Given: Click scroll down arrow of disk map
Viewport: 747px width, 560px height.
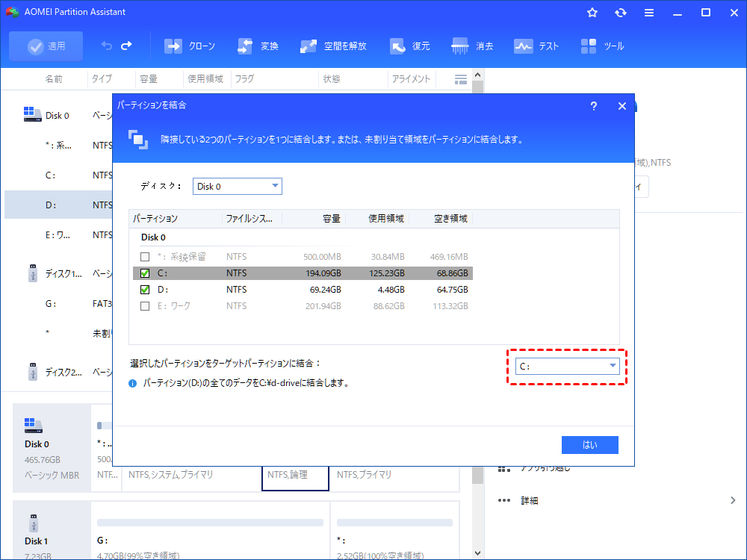Looking at the screenshot, I should click(x=478, y=553).
